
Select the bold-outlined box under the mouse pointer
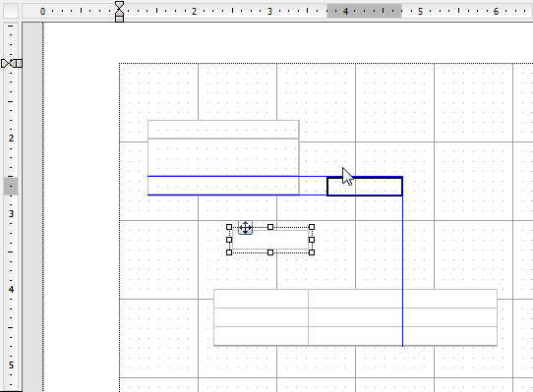pyautogui.click(x=365, y=186)
